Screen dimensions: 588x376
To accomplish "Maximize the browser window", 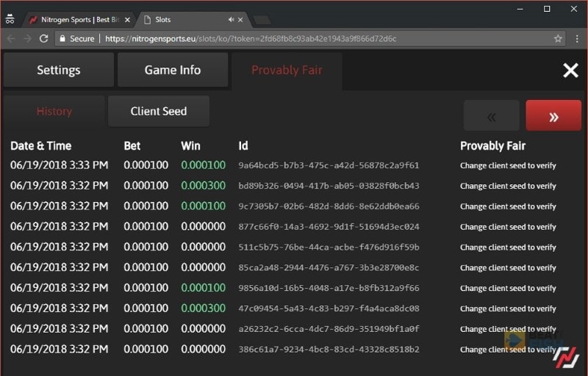I will (x=547, y=9).
